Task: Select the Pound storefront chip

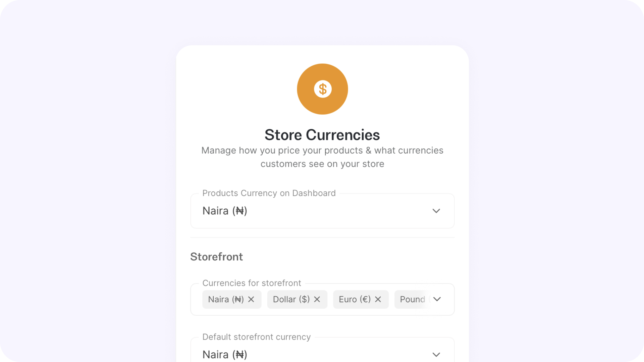Action: pos(412,299)
